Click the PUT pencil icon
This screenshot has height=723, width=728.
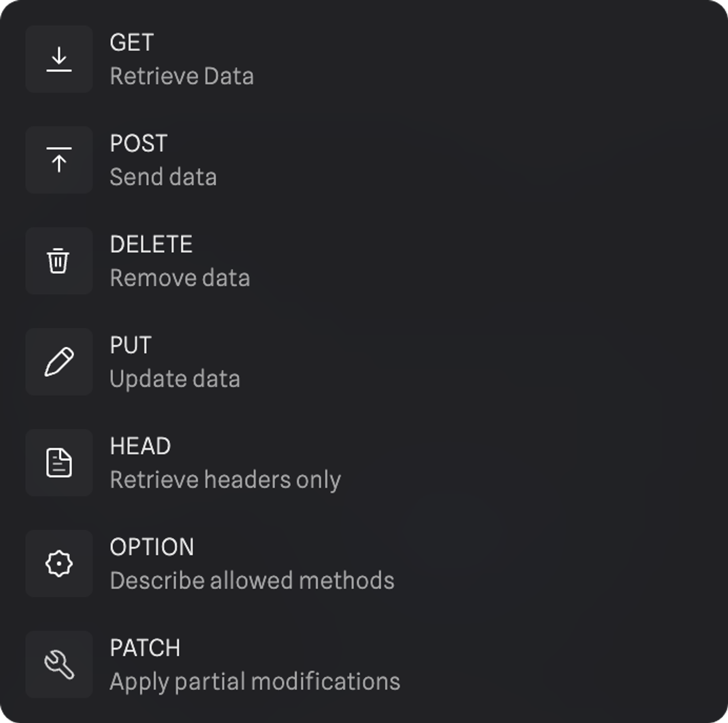pyautogui.click(x=59, y=361)
